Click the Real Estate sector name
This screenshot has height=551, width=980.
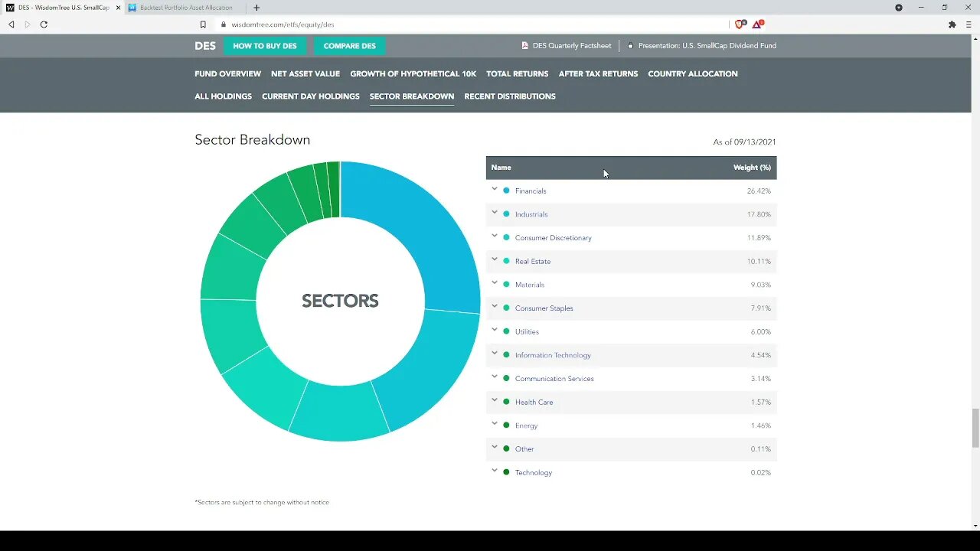point(533,262)
